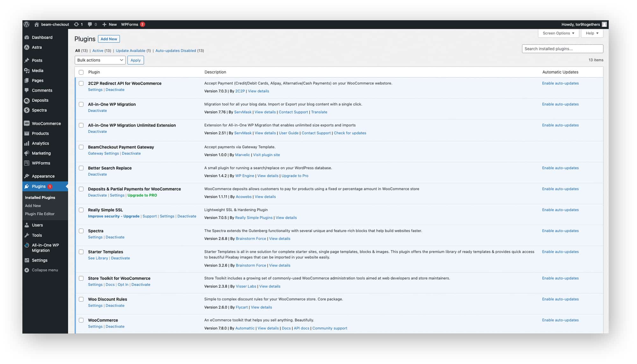Open Installed Plugins submenu item
Image resolution: width=637 pixels, height=364 pixels.
(x=40, y=197)
